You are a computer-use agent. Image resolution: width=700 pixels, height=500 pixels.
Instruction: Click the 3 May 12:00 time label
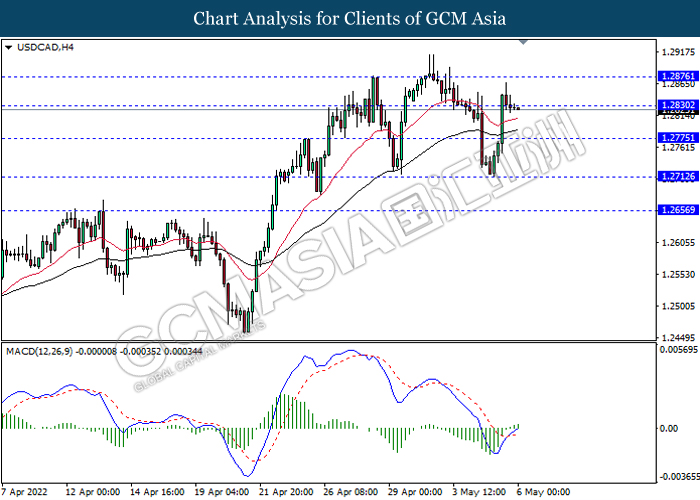click(479, 492)
